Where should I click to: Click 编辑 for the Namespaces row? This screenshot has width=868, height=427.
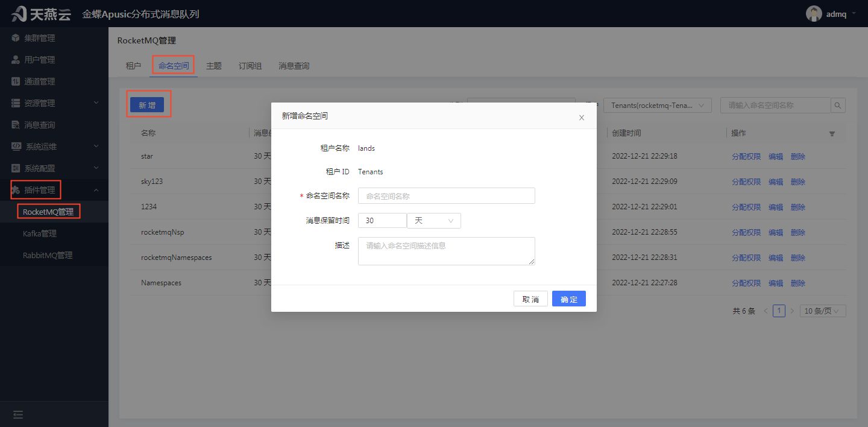click(776, 283)
